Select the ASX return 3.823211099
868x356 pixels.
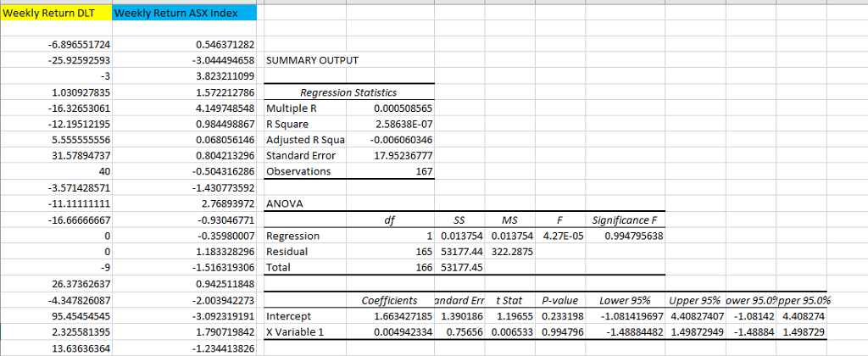225,76
